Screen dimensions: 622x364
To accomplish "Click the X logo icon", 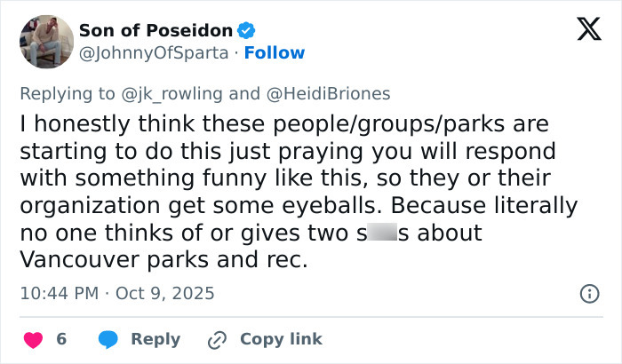I will [x=583, y=32].
